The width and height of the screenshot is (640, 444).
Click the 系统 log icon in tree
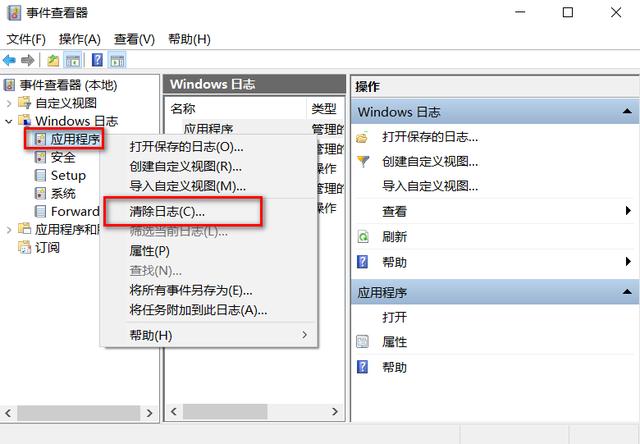[x=40, y=193]
